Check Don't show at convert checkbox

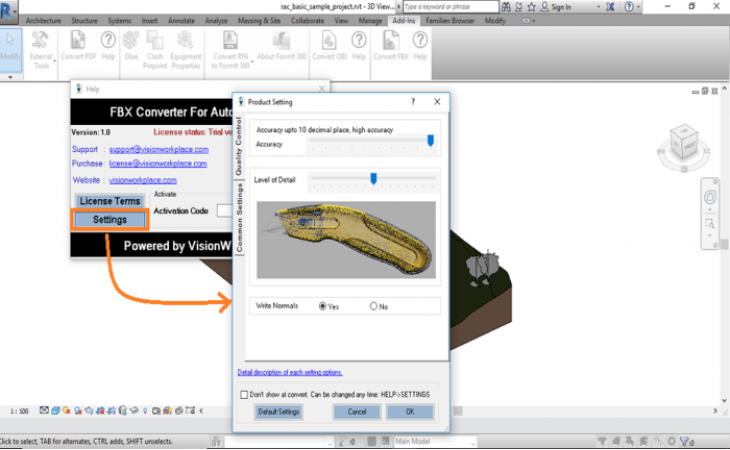[x=244, y=395]
